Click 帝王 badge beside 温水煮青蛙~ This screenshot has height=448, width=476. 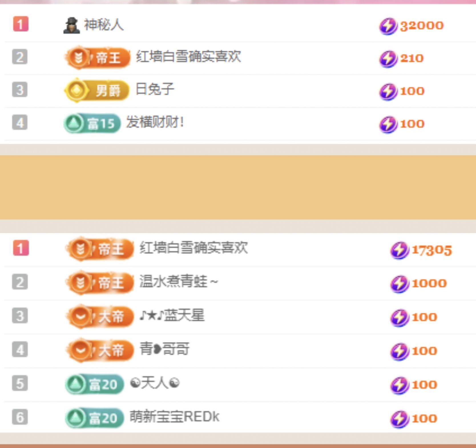[100, 283]
